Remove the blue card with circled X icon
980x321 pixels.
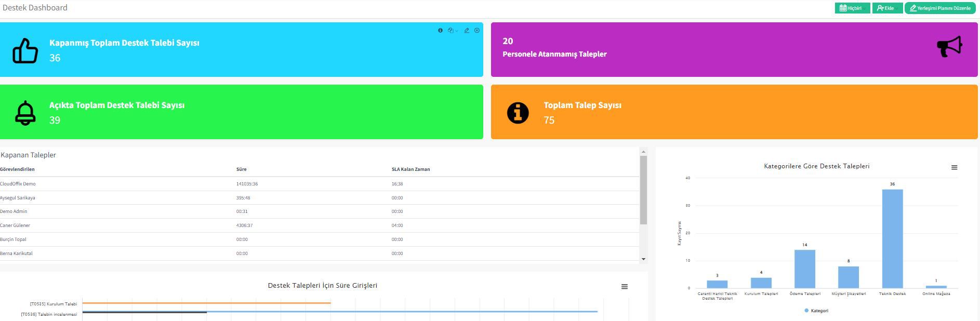pos(477,31)
